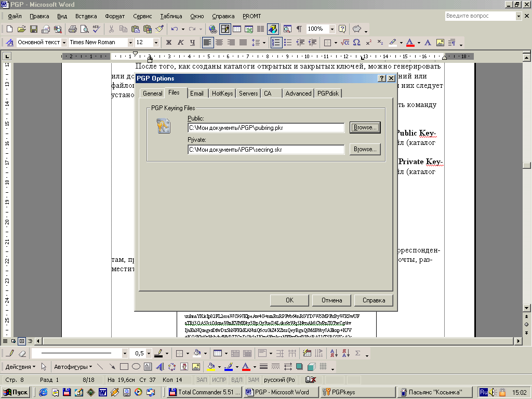
Task: Show or hide paragraph marks
Action: coord(299,29)
